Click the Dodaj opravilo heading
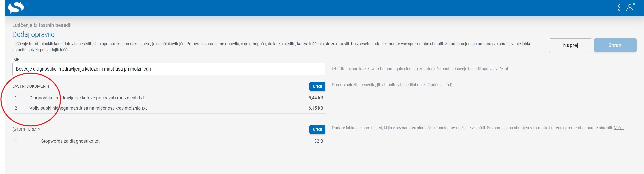 coord(33,34)
